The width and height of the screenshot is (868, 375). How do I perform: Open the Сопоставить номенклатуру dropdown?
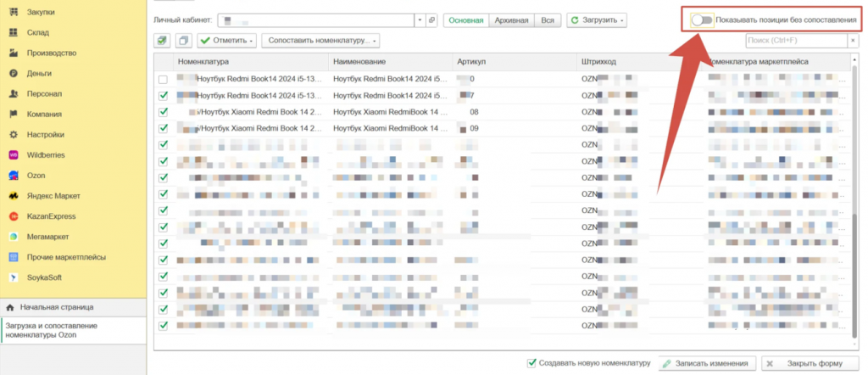pos(320,41)
